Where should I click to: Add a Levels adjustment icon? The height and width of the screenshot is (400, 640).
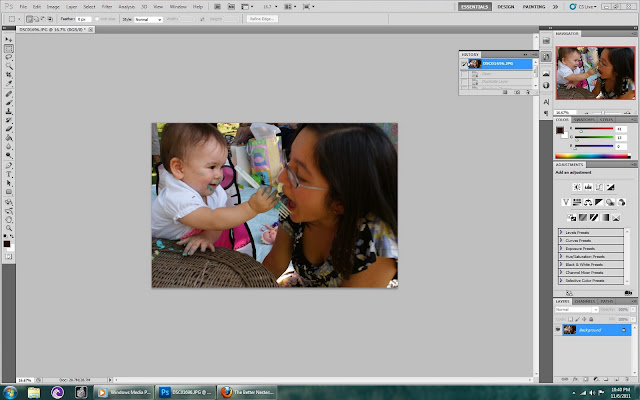[x=588, y=187]
